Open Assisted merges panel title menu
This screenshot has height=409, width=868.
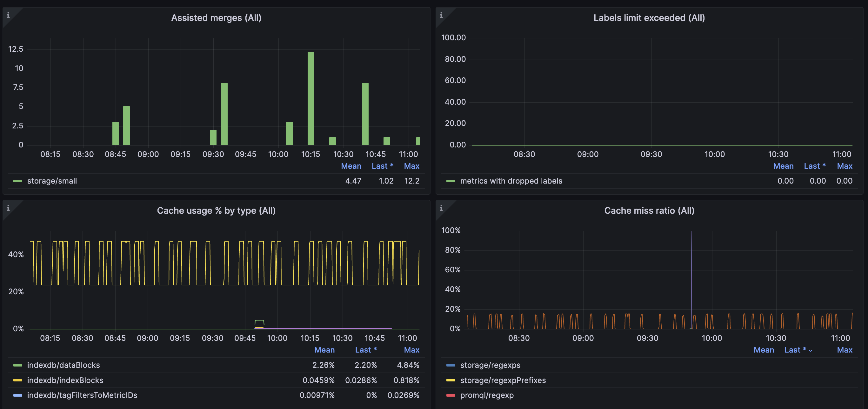[x=216, y=18]
